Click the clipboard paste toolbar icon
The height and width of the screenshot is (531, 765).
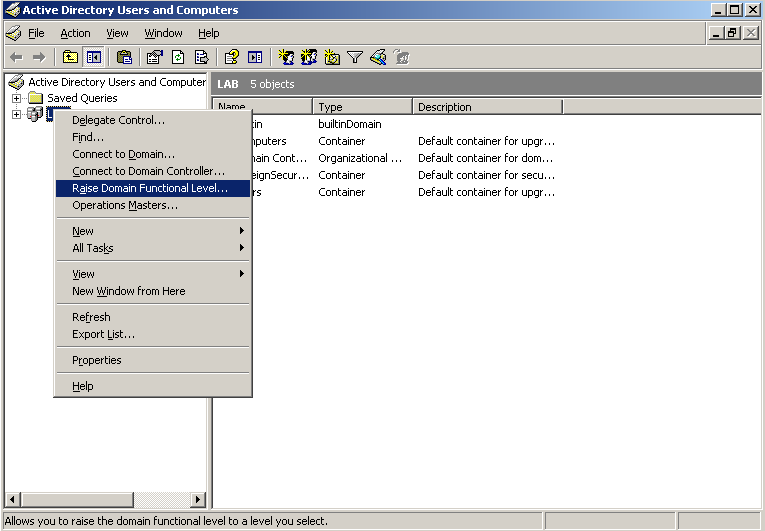[124, 58]
